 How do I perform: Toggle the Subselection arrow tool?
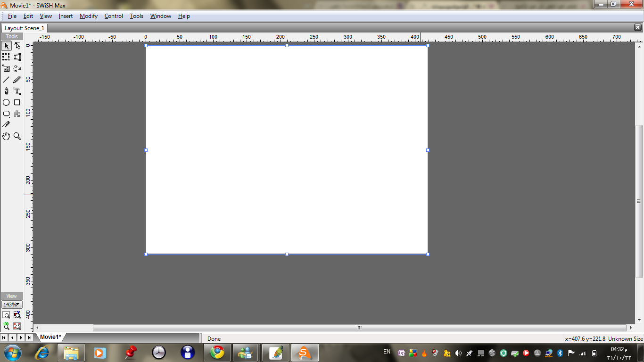17,46
